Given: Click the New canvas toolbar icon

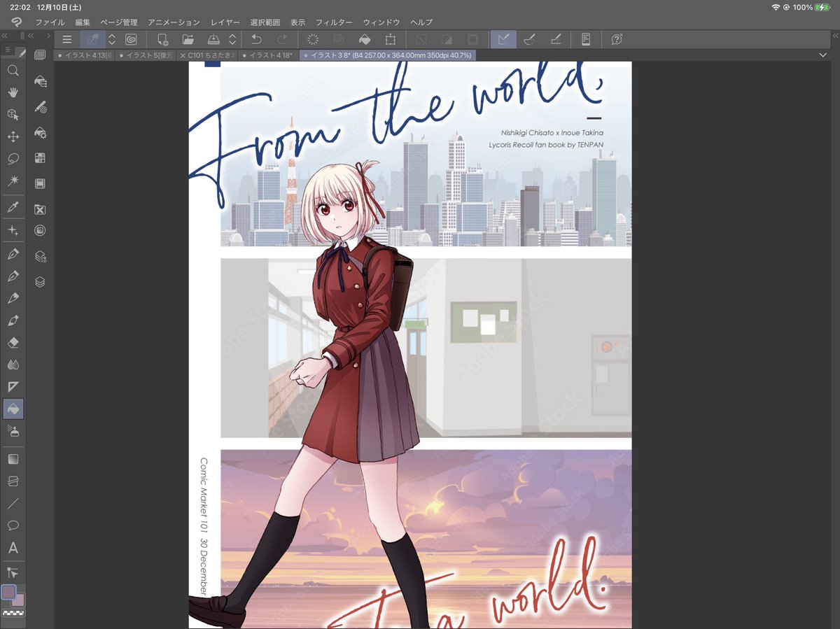Looking at the screenshot, I should 162,40.
